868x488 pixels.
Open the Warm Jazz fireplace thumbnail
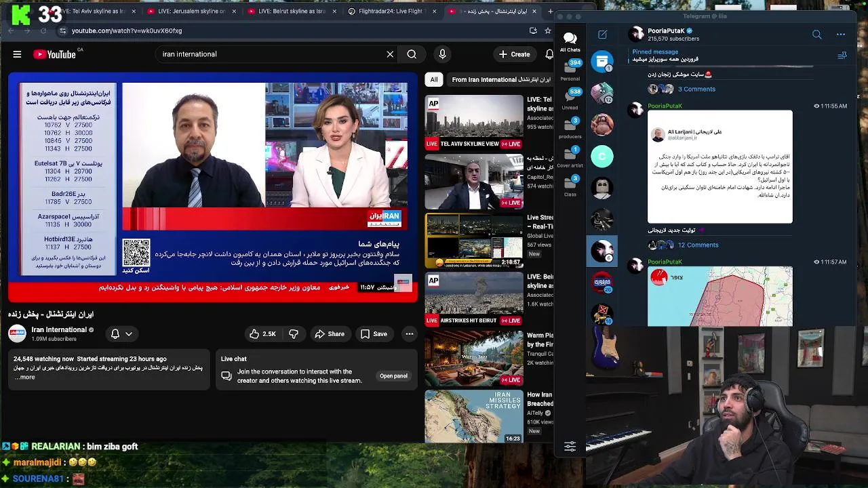474,358
